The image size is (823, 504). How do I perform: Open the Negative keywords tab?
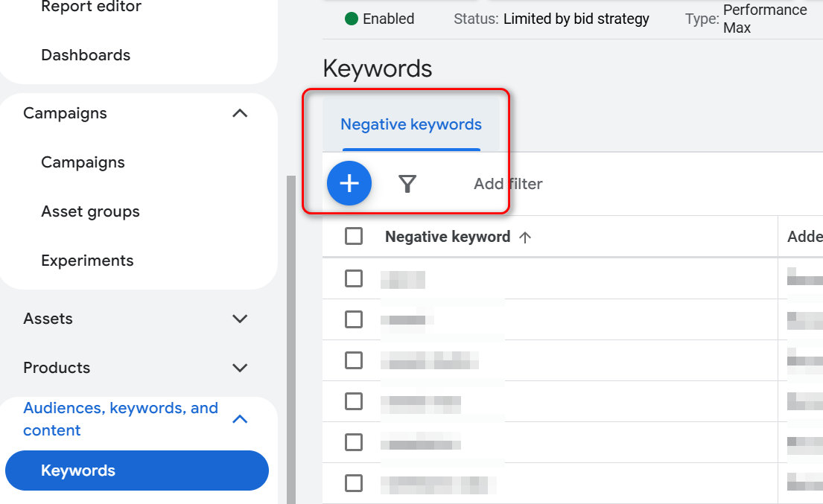tap(411, 124)
